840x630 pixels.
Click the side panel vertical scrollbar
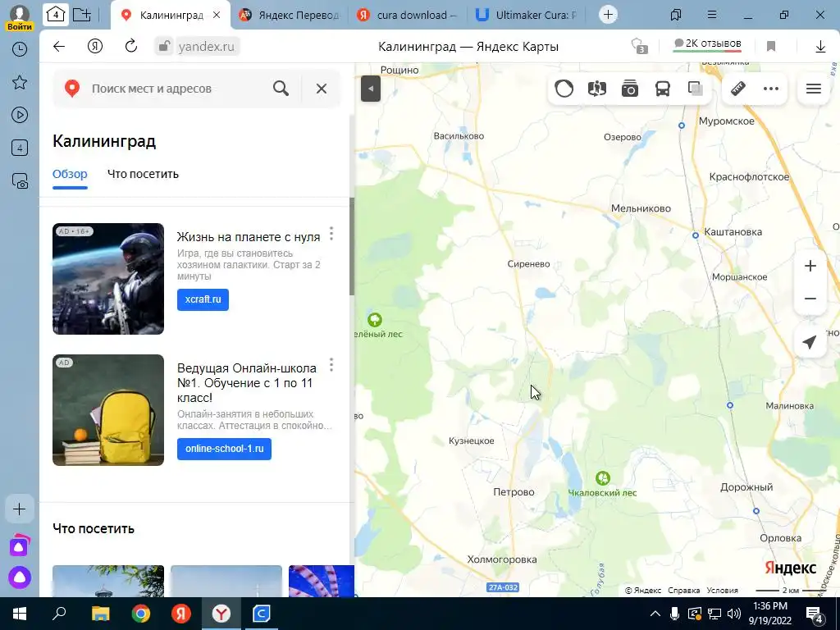[352, 246]
